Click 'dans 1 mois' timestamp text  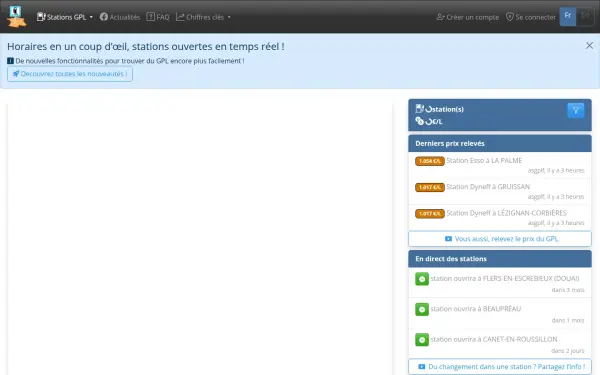[568, 320]
